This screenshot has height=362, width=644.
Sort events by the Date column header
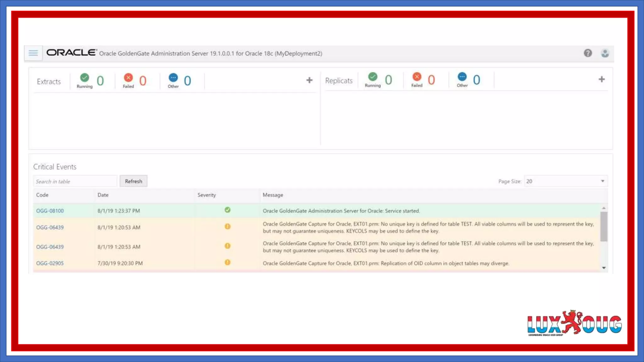103,195
